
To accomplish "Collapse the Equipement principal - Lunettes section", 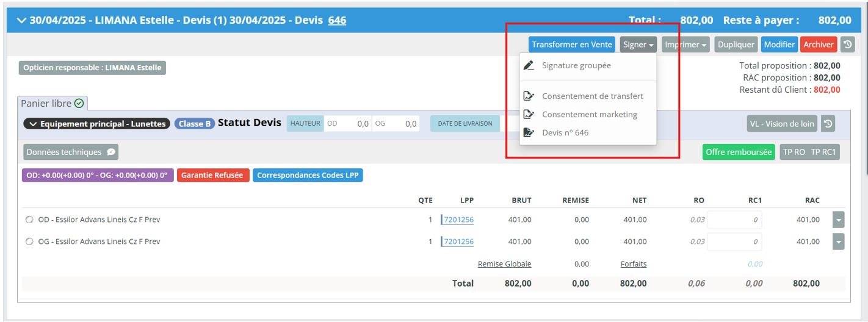I will (x=32, y=124).
